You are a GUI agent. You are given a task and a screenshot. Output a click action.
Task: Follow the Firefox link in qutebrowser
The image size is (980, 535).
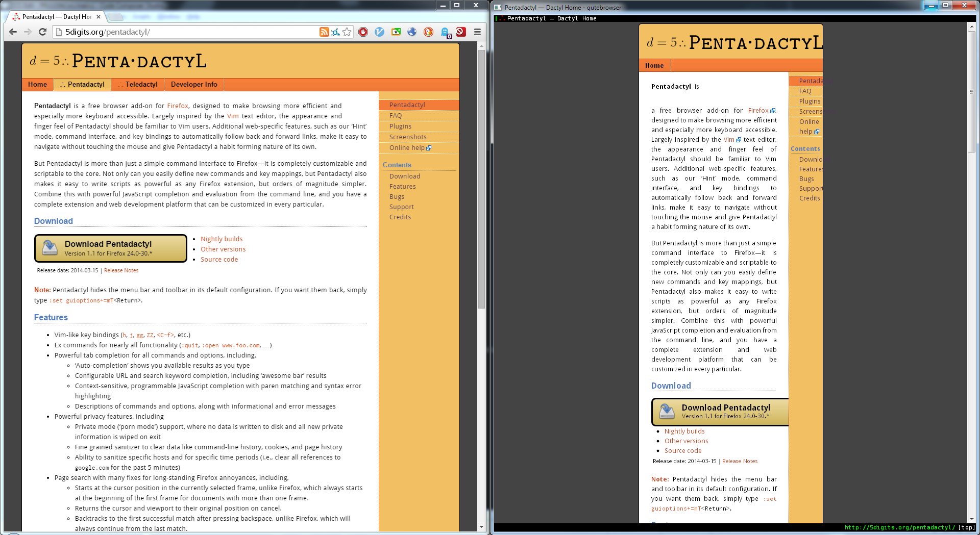coord(762,110)
